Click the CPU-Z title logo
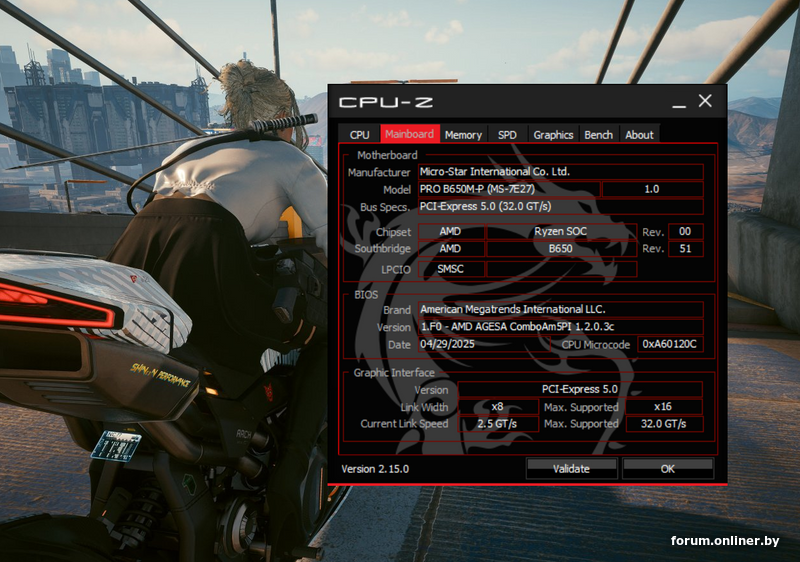The image size is (800, 562). pyautogui.click(x=386, y=103)
